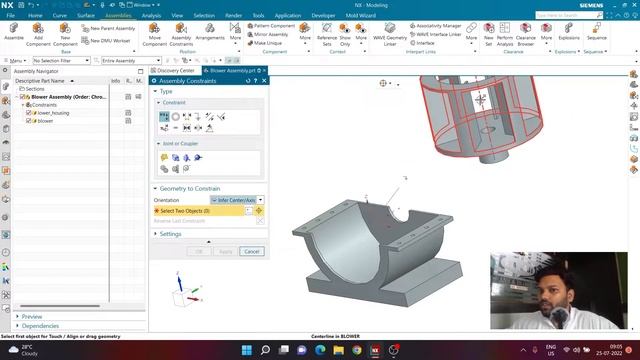The height and width of the screenshot is (360, 640).
Task: Open the File menu
Action: [x=11, y=16]
